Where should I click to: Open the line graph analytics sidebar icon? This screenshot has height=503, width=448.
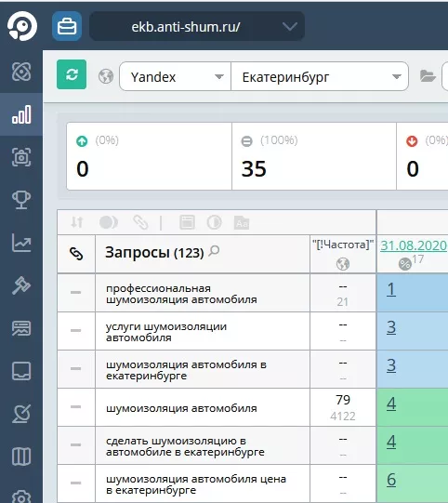21,242
